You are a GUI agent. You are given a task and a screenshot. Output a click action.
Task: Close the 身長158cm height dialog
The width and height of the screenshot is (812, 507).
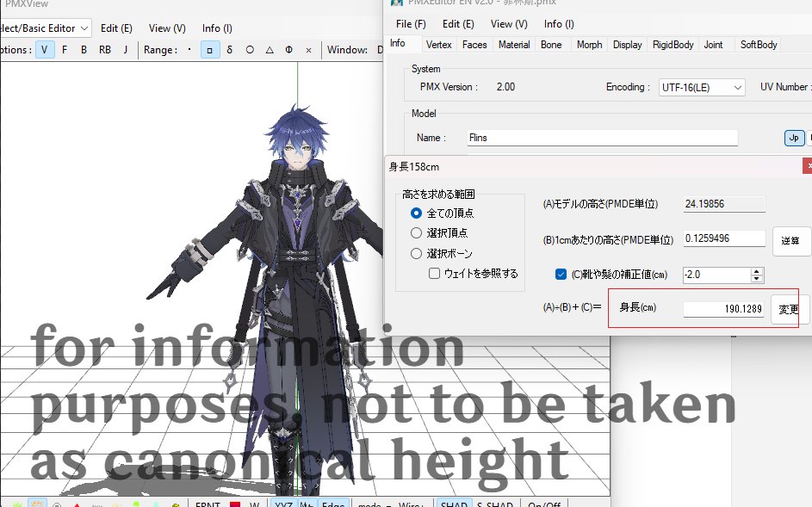click(x=809, y=166)
